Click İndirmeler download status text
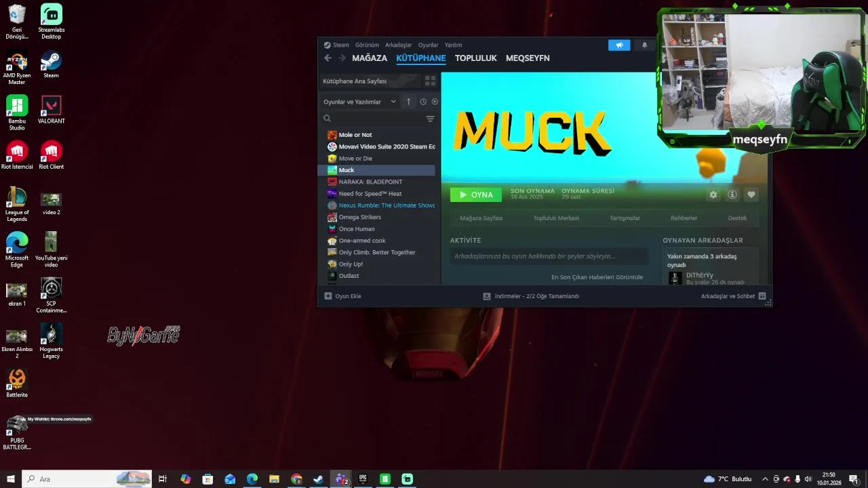868x488 pixels. tap(537, 296)
